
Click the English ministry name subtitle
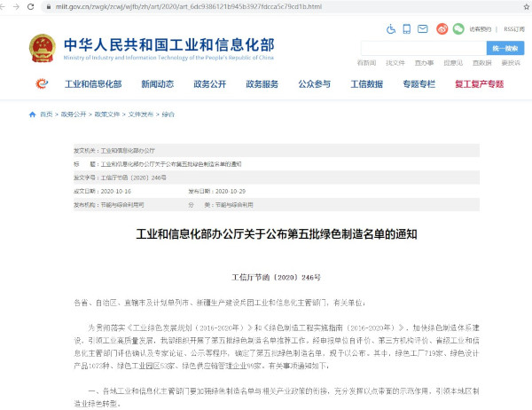168,58
